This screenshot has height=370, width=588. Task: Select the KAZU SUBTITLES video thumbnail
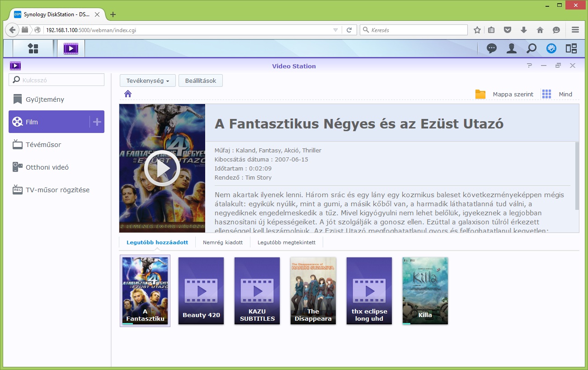tap(257, 291)
